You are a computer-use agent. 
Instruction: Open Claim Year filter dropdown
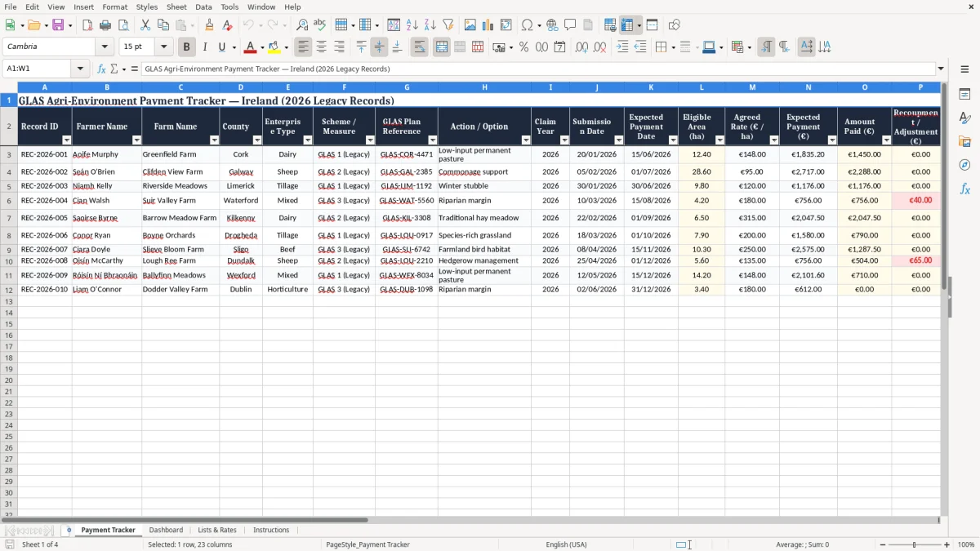click(564, 140)
